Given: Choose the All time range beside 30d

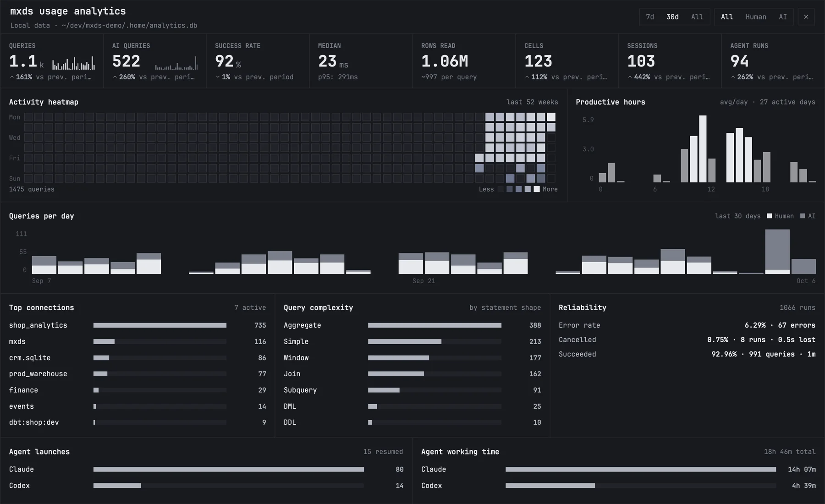Looking at the screenshot, I should [697, 17].
